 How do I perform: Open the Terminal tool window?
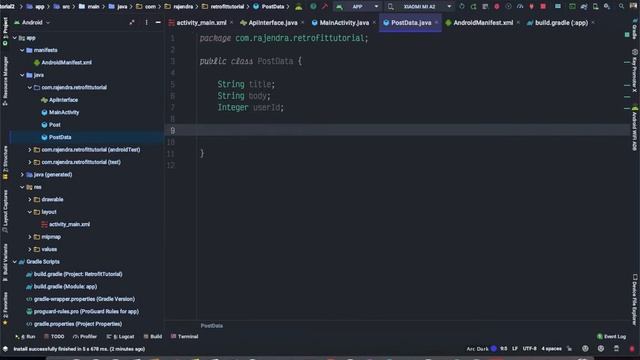pyautogui.click(x=184, y=336)
